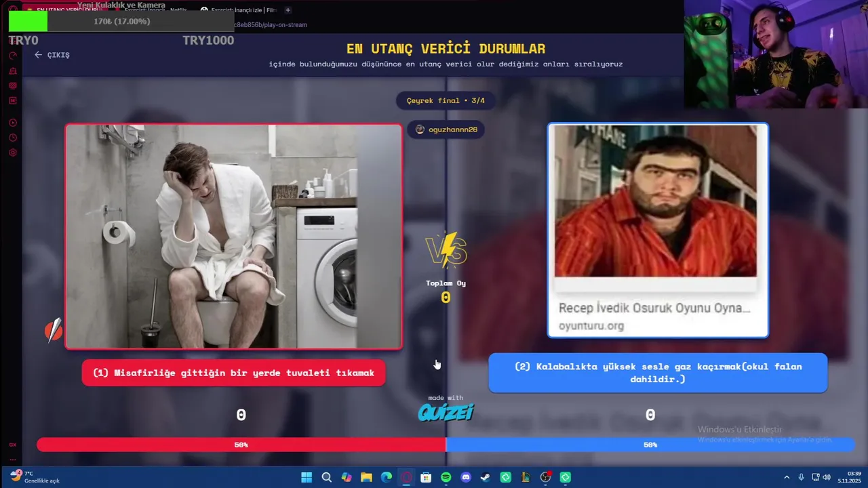Click the oyunturu.org source text
Viewport: 868px width, 488px height.
pos(591,326)
